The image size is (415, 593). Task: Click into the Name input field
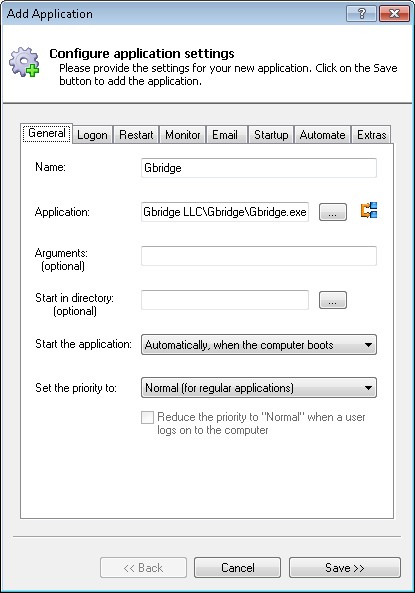259,168
